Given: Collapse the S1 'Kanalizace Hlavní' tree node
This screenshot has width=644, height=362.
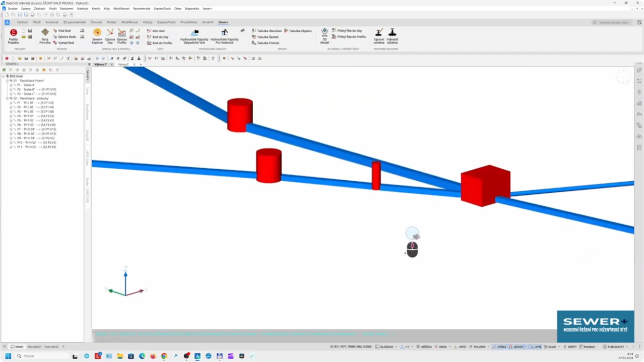Looking at the screenshot, I should [7, 81].
